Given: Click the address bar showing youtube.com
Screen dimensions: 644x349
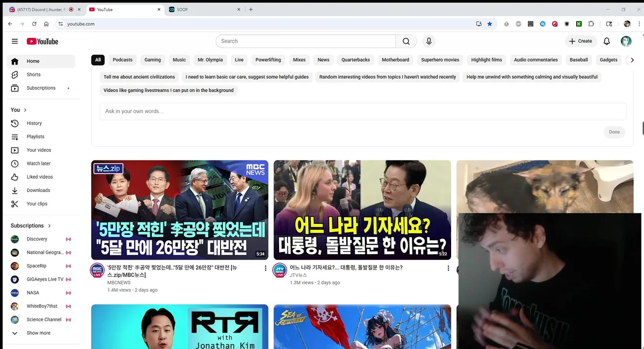Looking at the screenshot, I should [x=267, y=24].
